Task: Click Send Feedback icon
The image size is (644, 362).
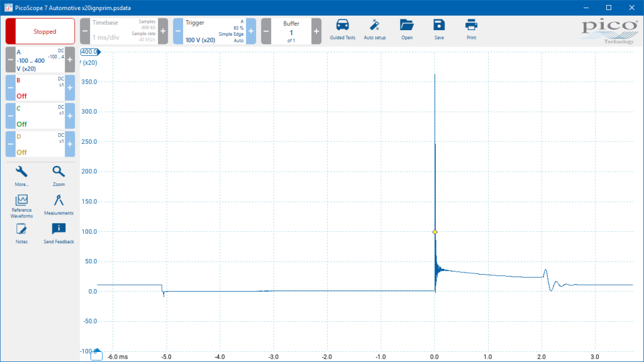Action: pyautogui.click(x=58, y=234)
